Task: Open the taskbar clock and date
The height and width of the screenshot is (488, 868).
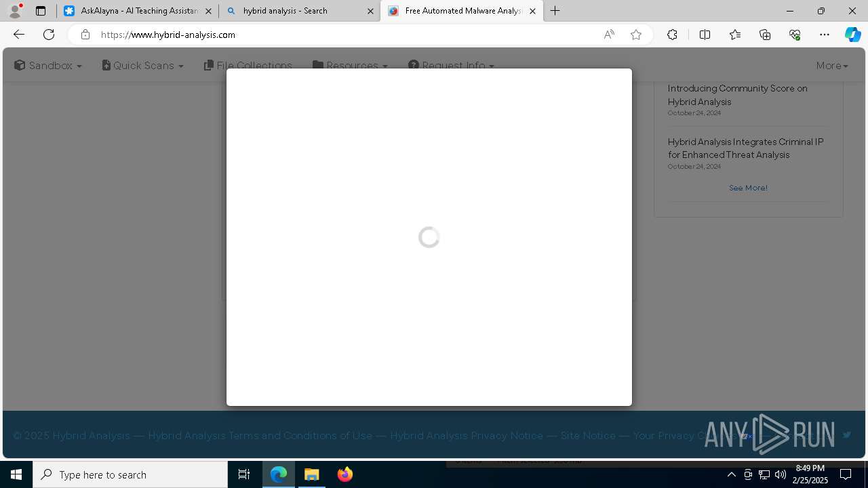Action: tap(811, 474)
